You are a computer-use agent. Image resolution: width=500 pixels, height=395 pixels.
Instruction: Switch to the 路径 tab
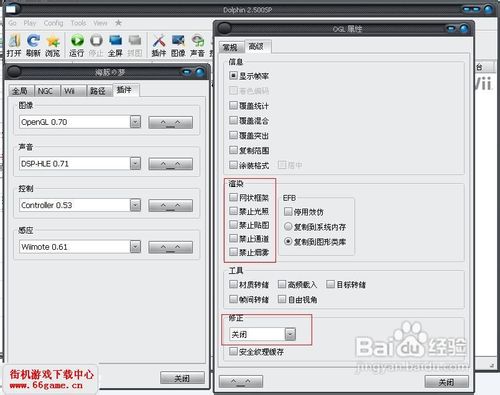point(100,91)
